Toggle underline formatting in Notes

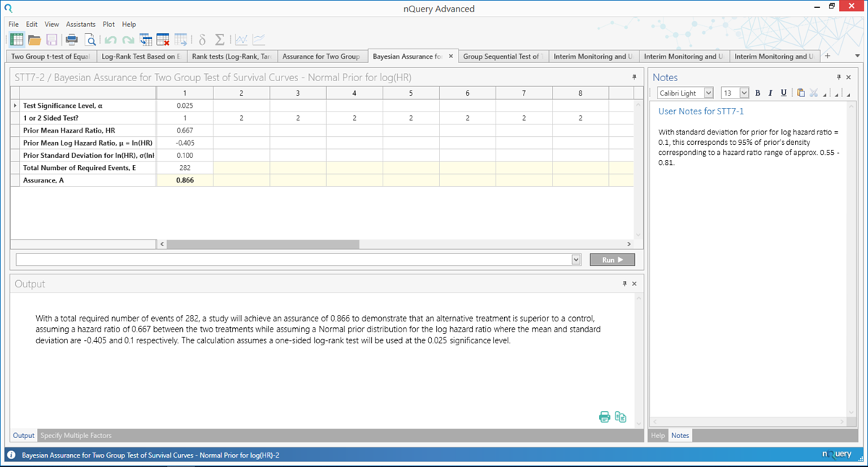coord(783,93)
